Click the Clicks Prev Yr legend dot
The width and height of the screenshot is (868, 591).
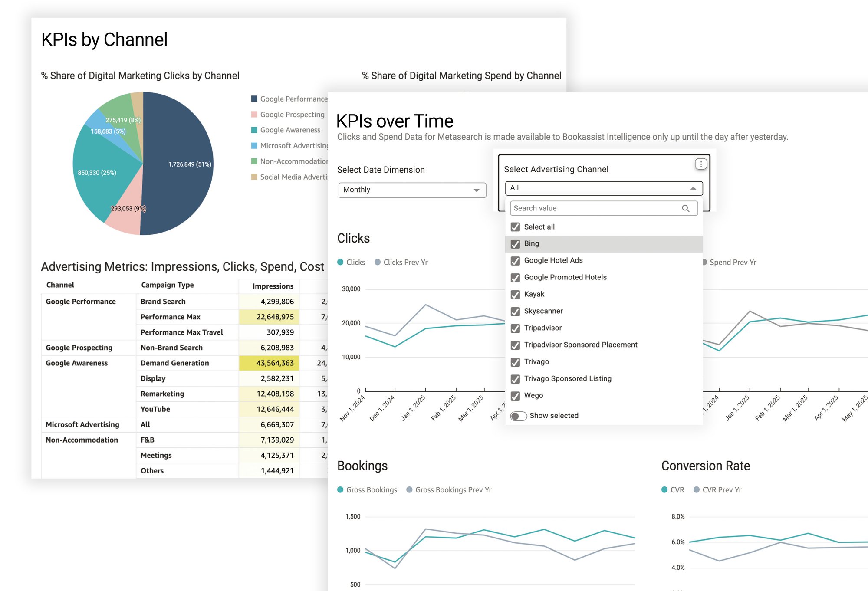point(378,262)
